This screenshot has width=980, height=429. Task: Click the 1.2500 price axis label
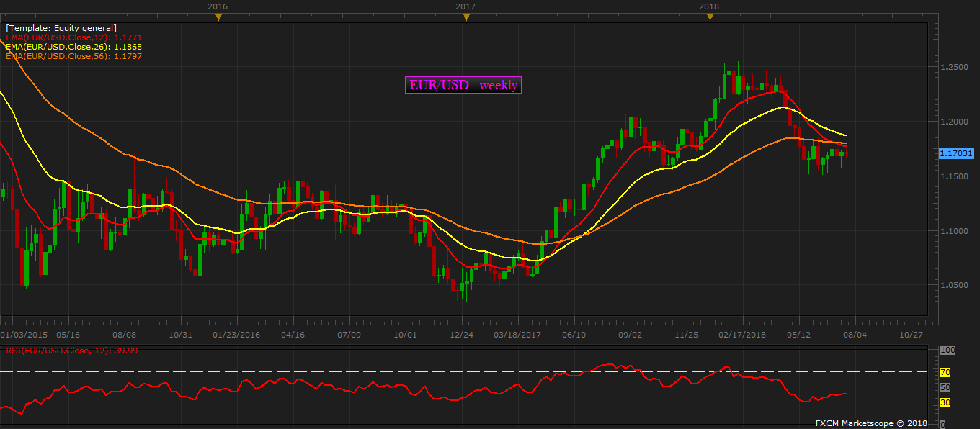tap(953, 67)
